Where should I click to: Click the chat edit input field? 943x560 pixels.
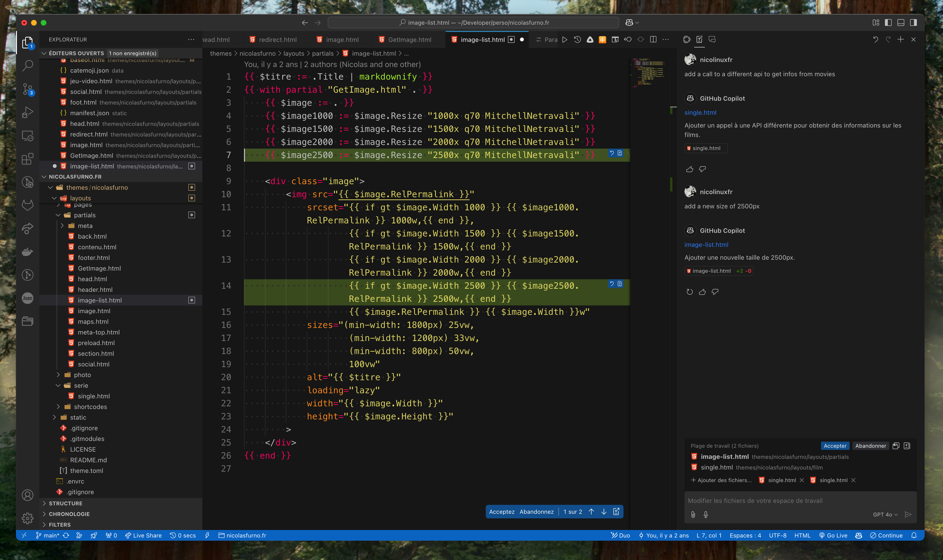coord(792,501)
